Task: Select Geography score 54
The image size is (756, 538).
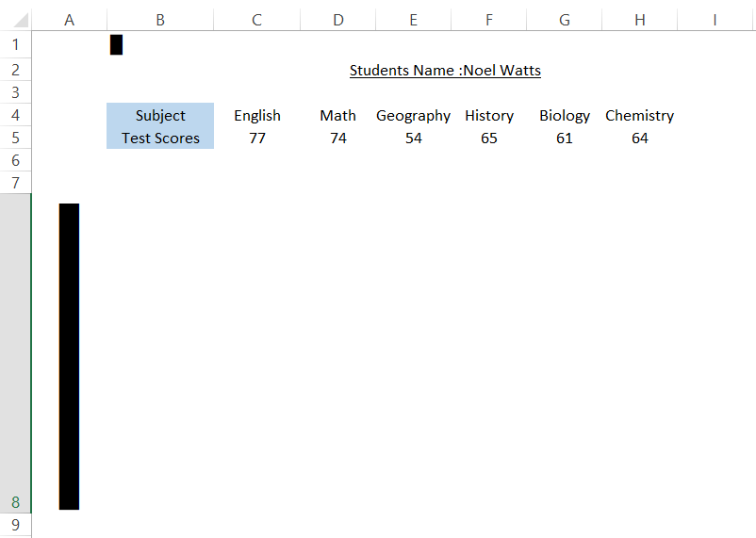Action: coord(413,138)
